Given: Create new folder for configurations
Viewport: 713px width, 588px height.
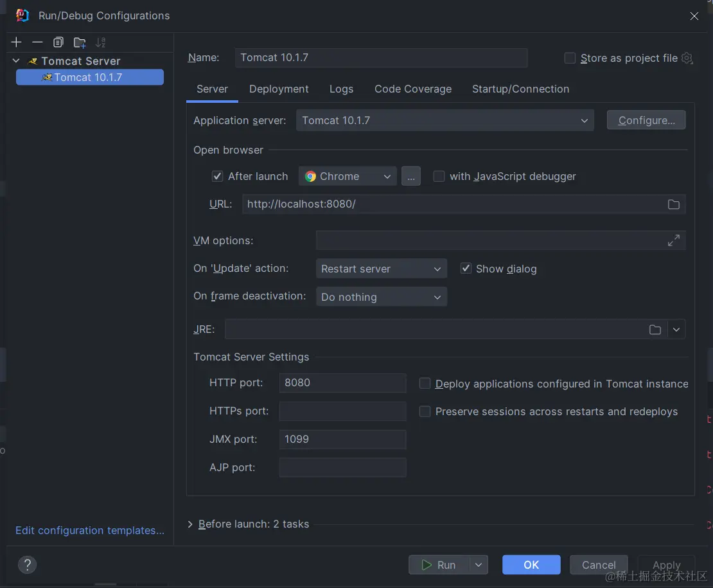Looking at the screenshot, I should click(x=80, y=42).
